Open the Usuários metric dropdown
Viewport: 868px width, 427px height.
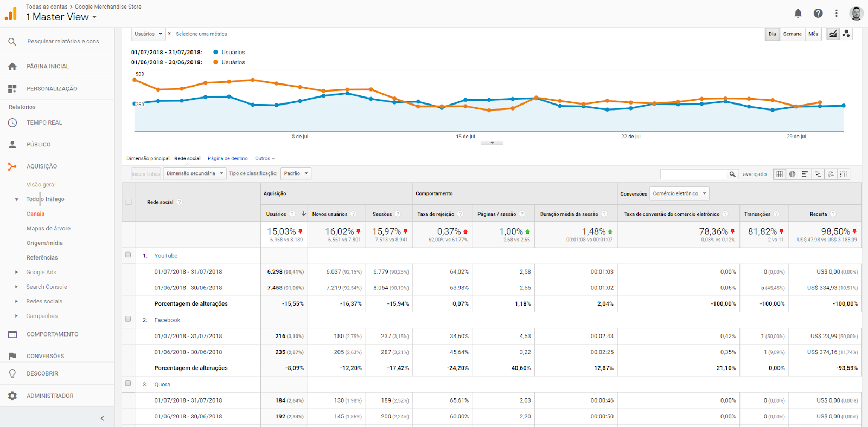click(148, 34)
